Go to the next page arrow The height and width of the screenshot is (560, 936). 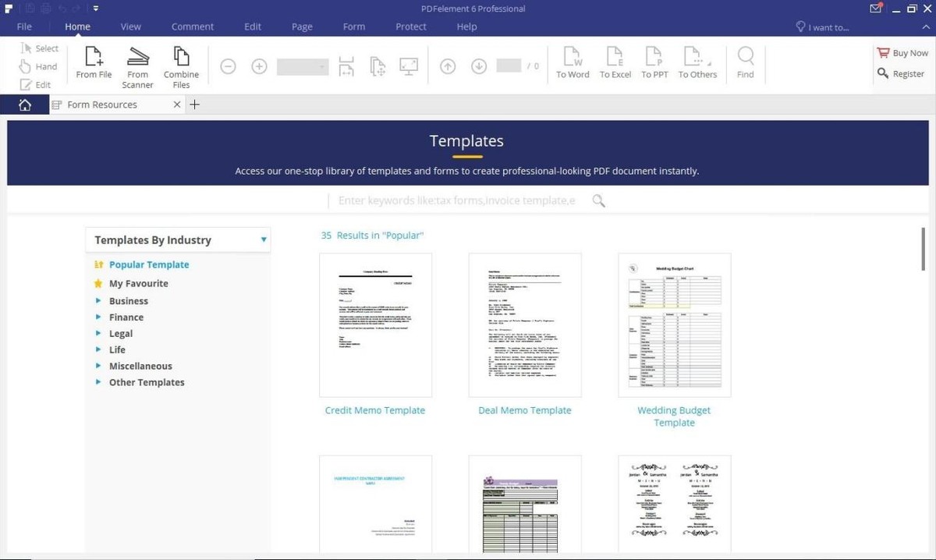(479, 66)
